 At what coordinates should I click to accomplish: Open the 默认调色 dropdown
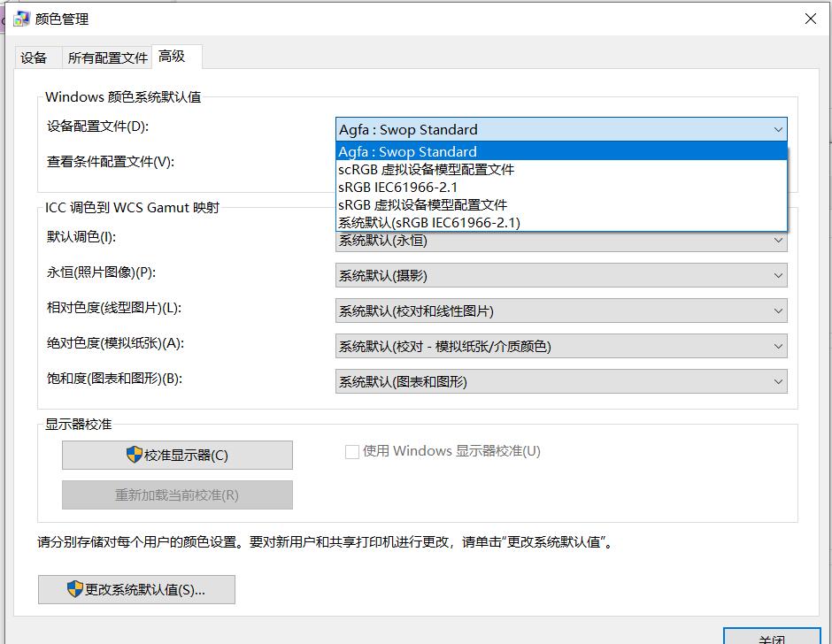[561, 241]
